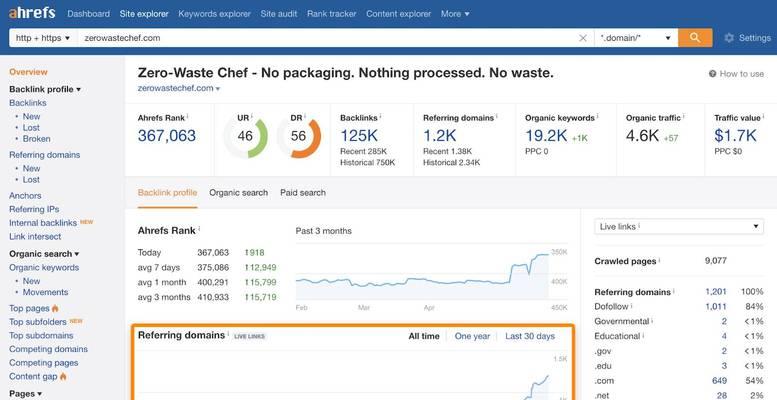Image resolution: width=777 pixels, height=400 pixels.
Task: Click info icon beside Educational row
Action: [x=644, y=336]
